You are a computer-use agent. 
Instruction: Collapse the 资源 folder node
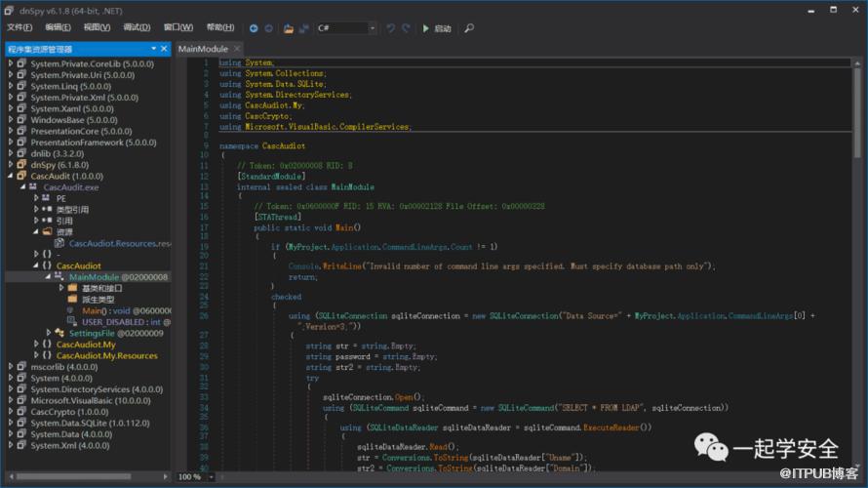pyautogui.click(x=36, y=231)
